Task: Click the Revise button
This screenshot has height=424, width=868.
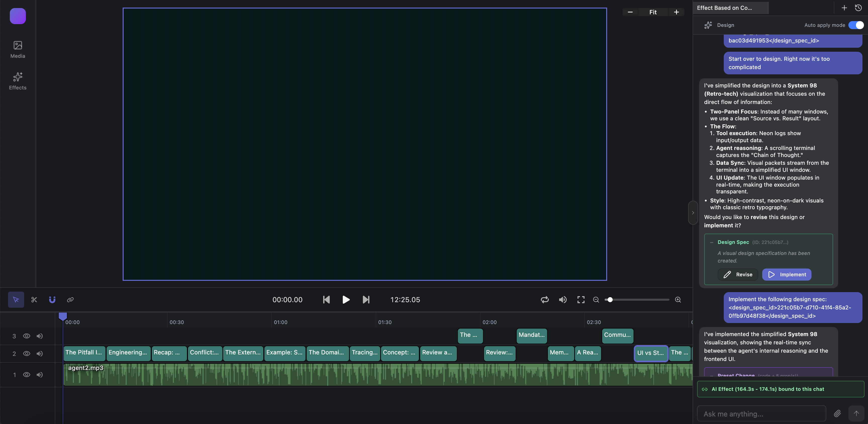Action: [x=737, y=275]
